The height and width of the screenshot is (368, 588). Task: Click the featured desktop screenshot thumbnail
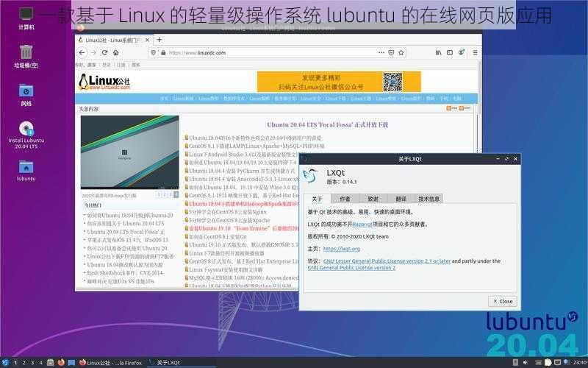130,152
